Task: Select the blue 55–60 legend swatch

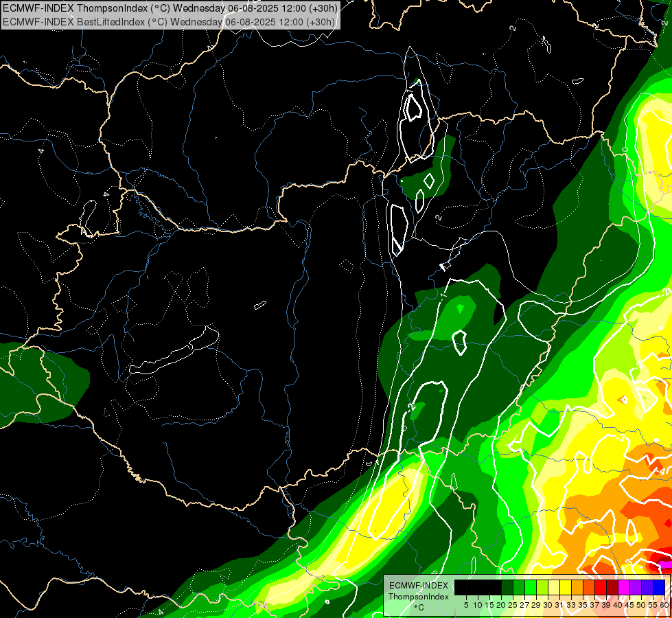Action: 659,588
